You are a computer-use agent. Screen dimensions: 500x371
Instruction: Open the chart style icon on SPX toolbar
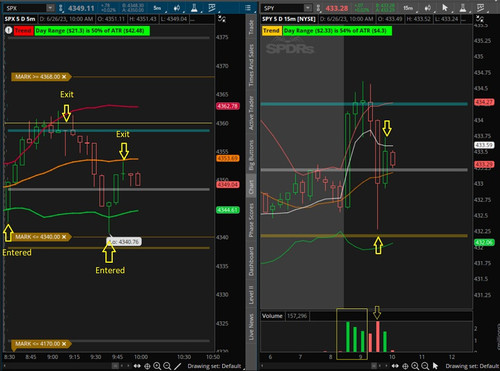pos(177,8)
